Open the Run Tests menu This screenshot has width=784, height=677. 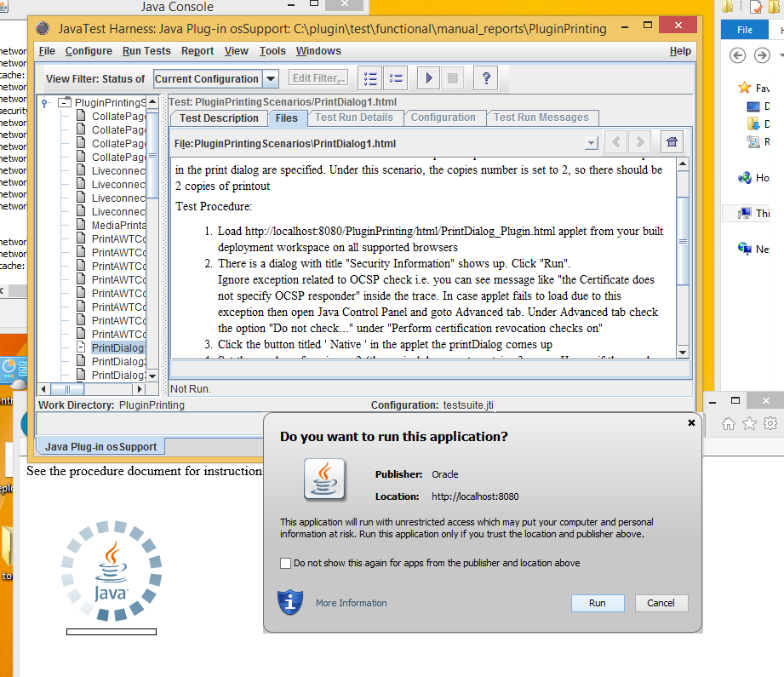click(x=146, y=51)
